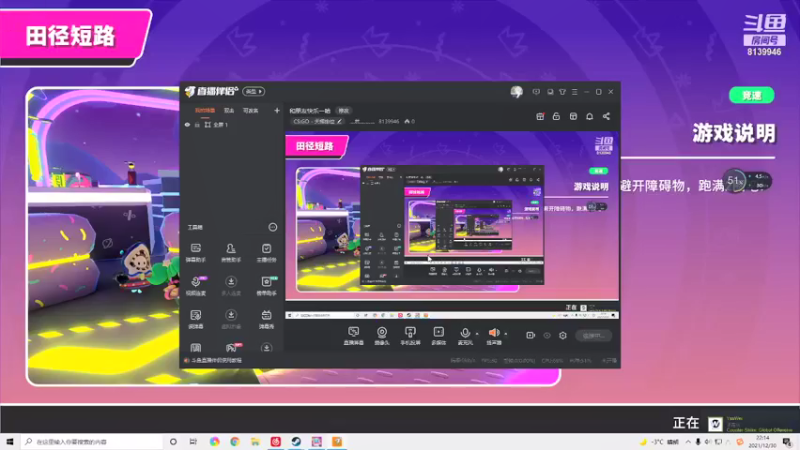Screen dimensions: 800x450
Task: Open the taskbar notification center icon
Action: 787,442
